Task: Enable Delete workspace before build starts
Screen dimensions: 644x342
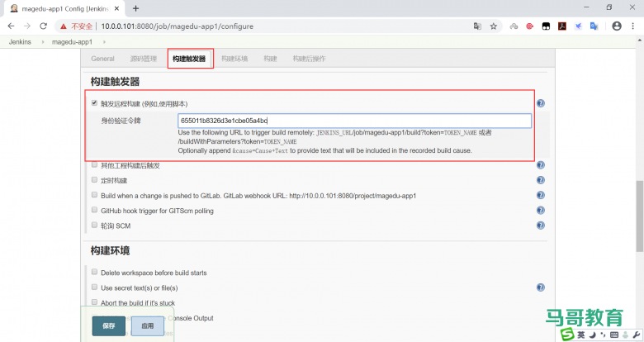Action: [94, 272]
